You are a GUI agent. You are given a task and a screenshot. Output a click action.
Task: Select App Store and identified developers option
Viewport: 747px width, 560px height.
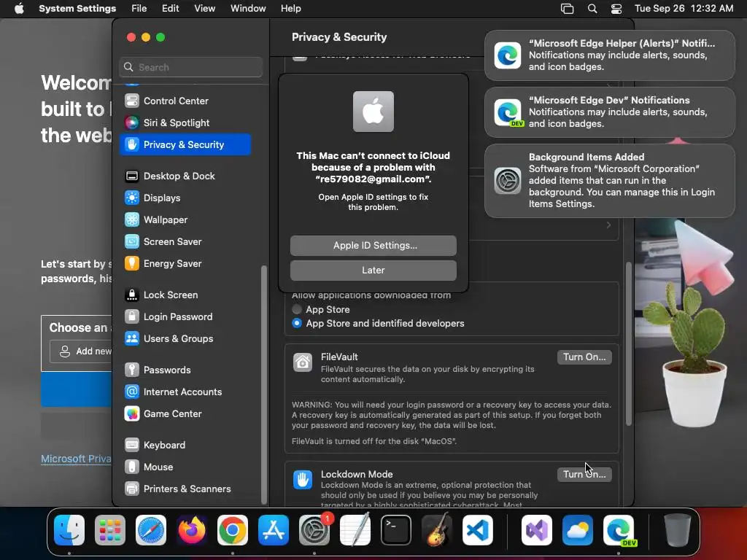click(297, 323)
